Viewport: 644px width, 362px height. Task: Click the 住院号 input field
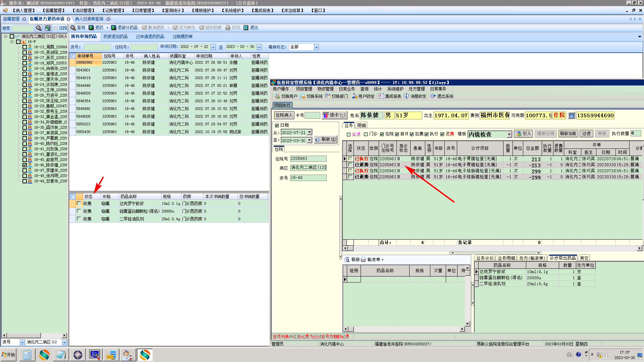pos(144,47)
